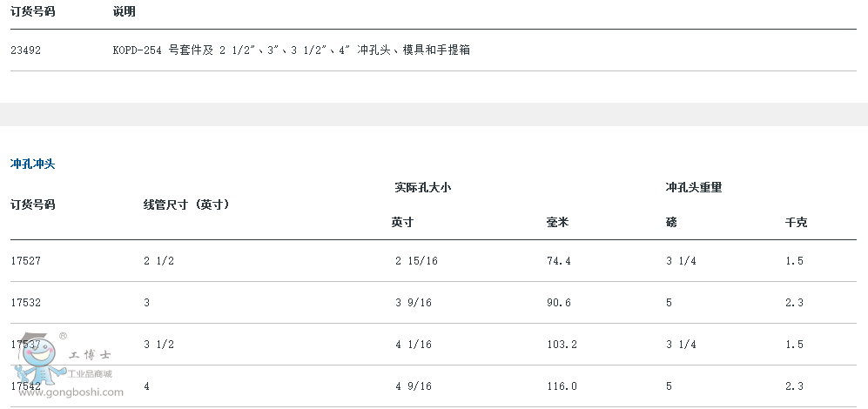Click the 订货号码 header in the top table

point(33,11)
